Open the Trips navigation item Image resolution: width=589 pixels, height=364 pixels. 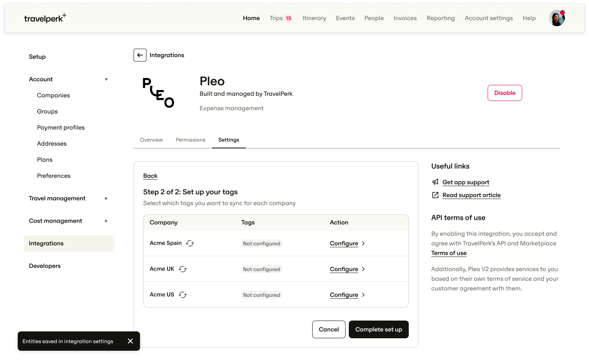(x=276, y=18)
